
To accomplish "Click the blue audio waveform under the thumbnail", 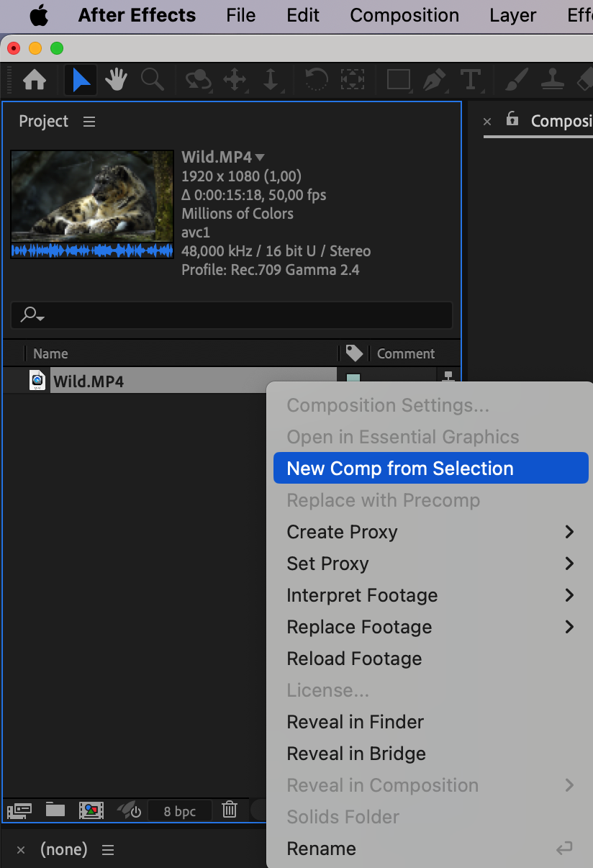I will click(92, 250).
